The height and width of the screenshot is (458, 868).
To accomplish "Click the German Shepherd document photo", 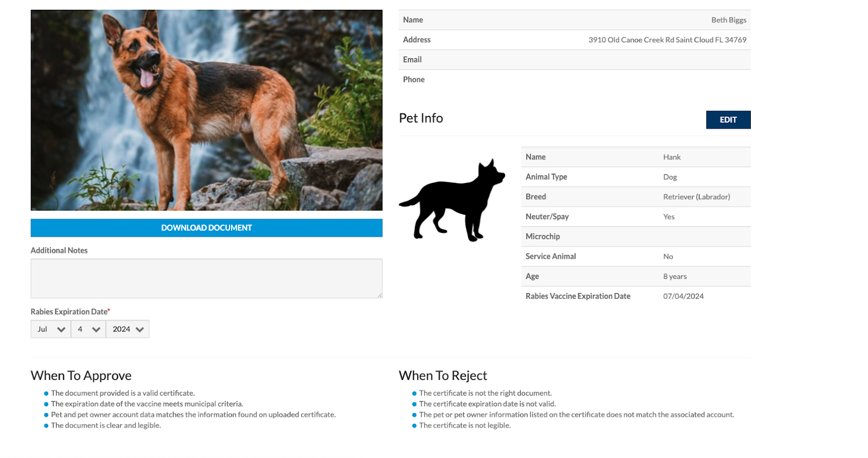I will [206, 110].
